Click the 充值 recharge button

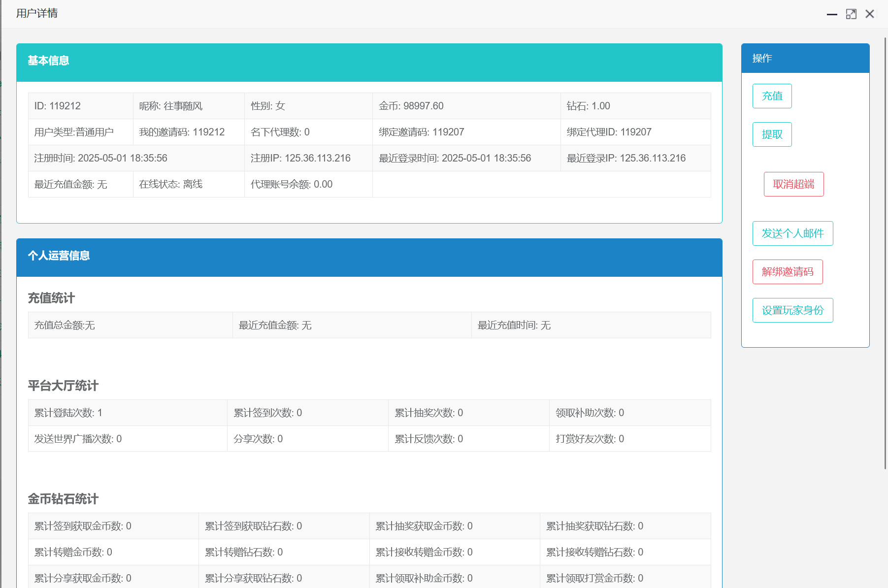772,96
